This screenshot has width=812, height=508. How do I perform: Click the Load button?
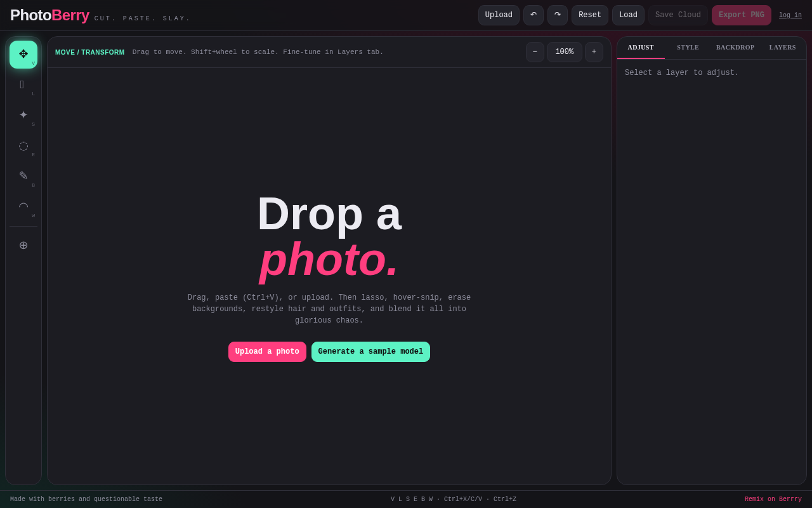(628, 15)
